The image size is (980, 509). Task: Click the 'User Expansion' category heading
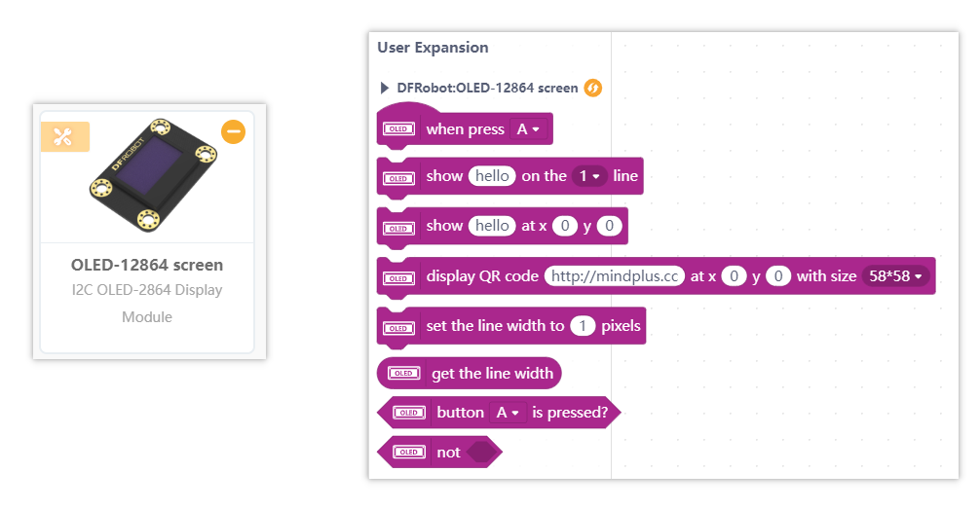coord(433,48)
